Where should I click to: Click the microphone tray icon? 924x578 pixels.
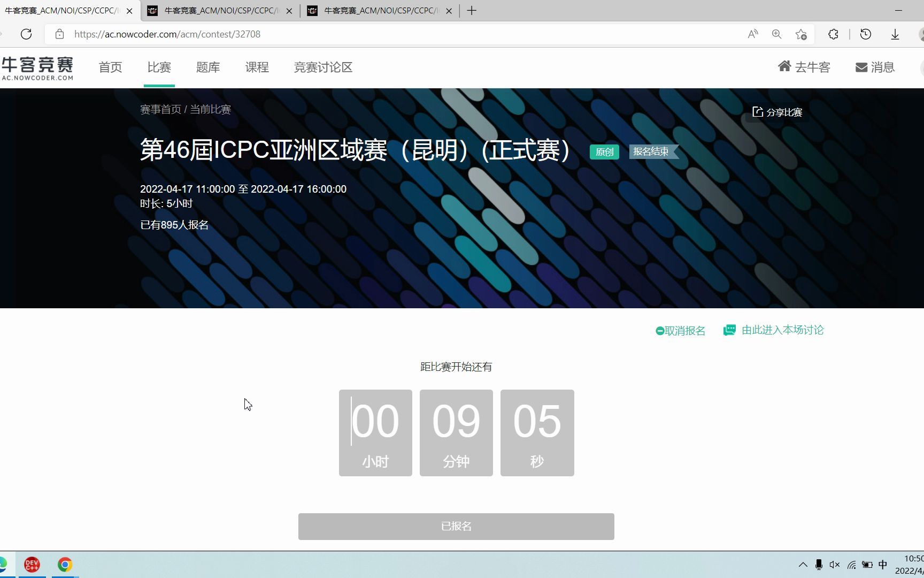coord(819,565)
